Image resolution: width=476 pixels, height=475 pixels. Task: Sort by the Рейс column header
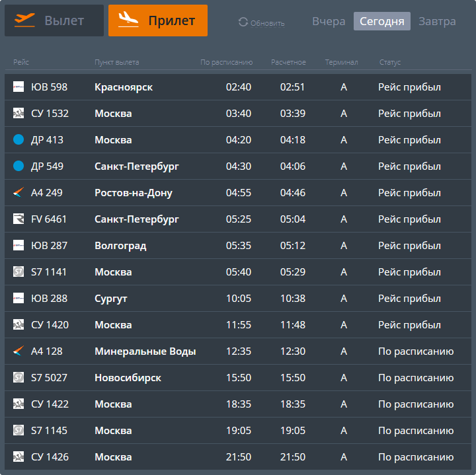coord(21,63)
